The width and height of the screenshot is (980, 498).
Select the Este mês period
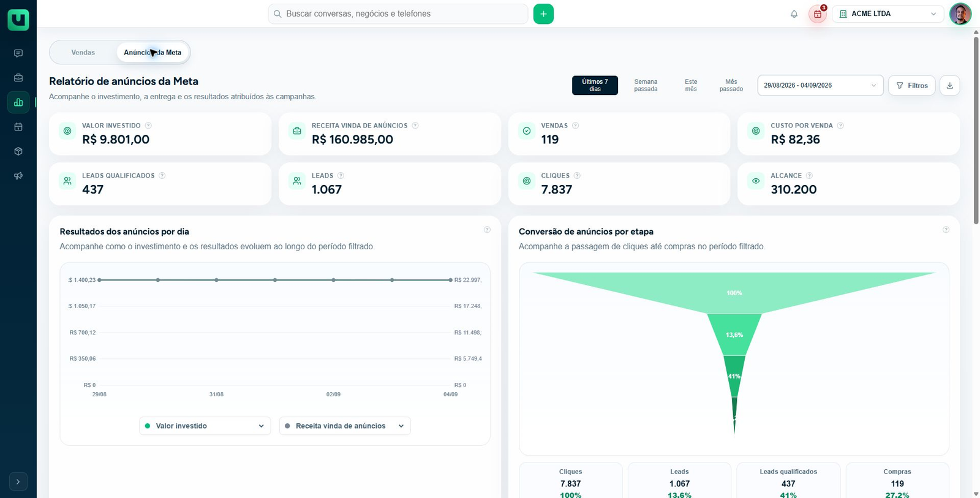691,85
